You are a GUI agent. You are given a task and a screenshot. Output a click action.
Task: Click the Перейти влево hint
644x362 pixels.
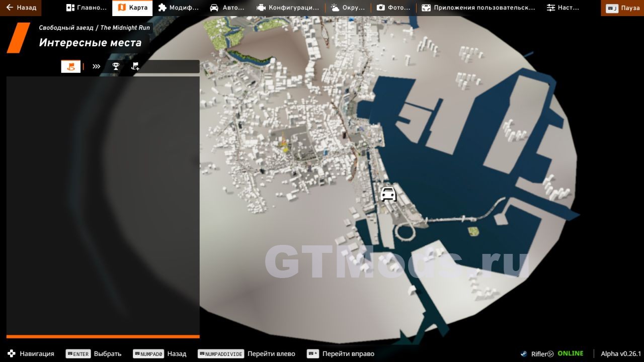point(247,353)
